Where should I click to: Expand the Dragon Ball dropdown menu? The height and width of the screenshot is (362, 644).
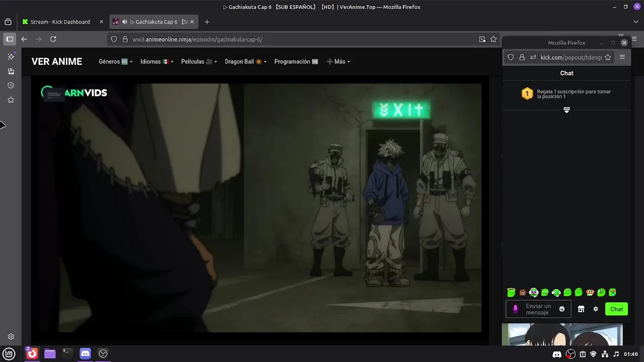(246, 61)
